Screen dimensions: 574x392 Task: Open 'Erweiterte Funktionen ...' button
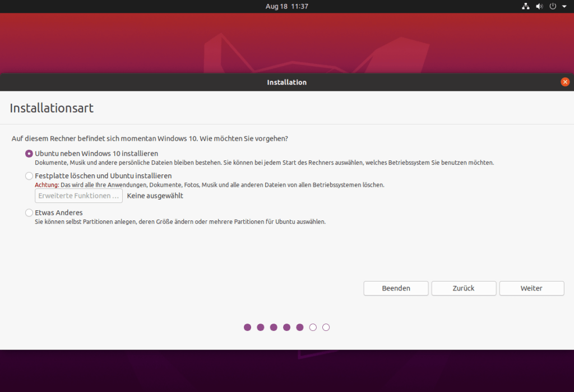coord(79,196)
